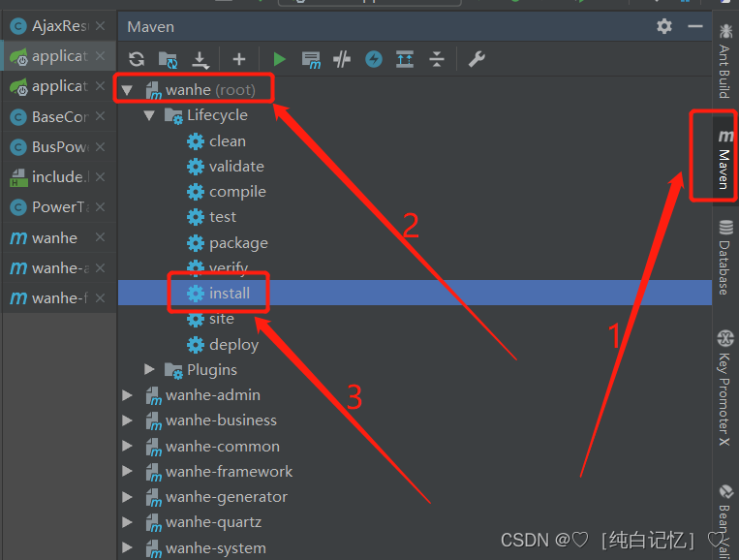The height and width of the screenshot is (560, 739).
Task: Select the site lifecycle goal
Action: pos(222,319)
